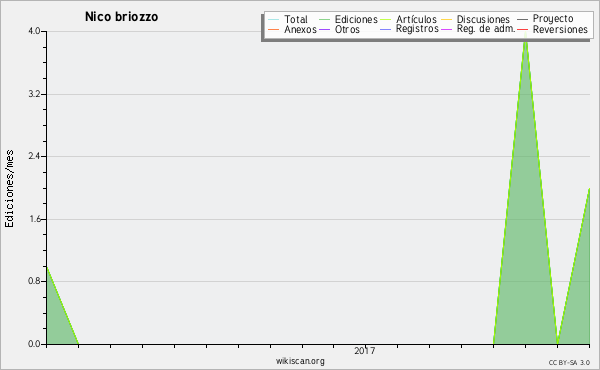The height and width of the screenshot is (370, 600).
Task: Select the Ediciones legend label
Action: (x=356, y=19)
